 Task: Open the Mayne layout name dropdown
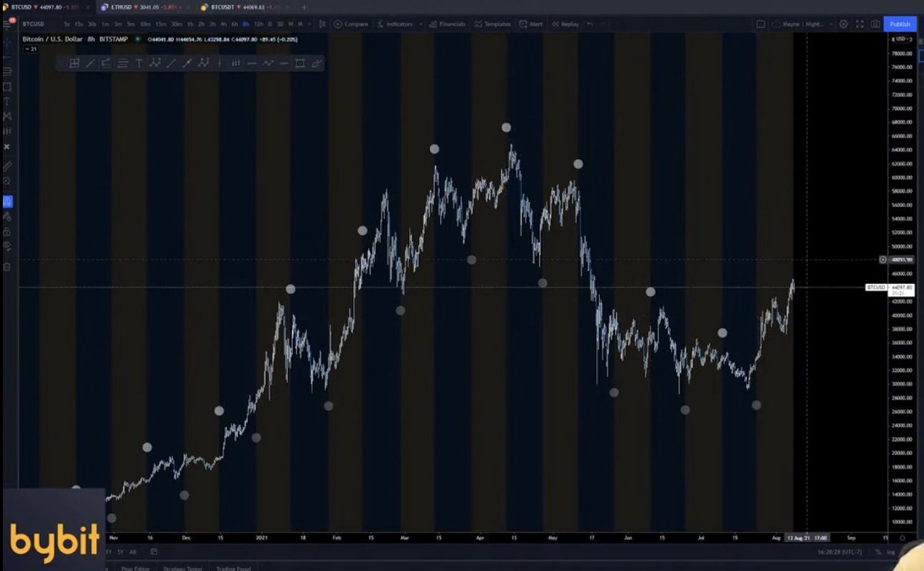point(803,24)
